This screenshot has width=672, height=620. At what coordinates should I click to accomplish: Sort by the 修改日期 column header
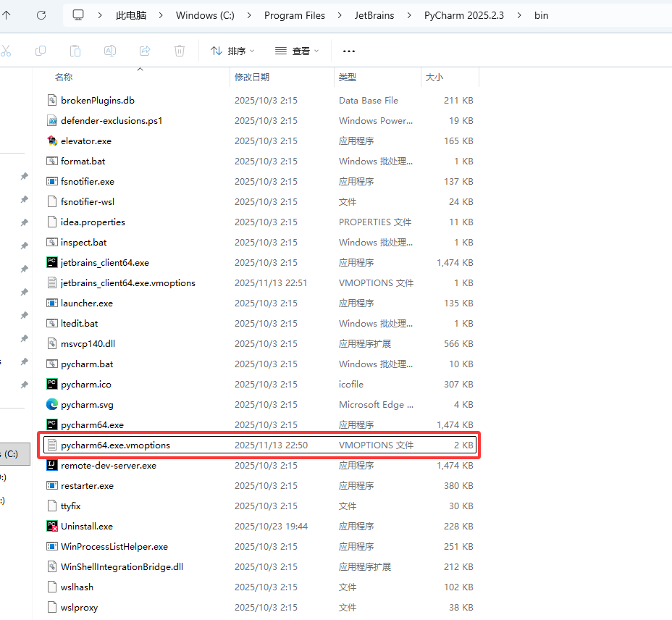(x=252, y=77)
